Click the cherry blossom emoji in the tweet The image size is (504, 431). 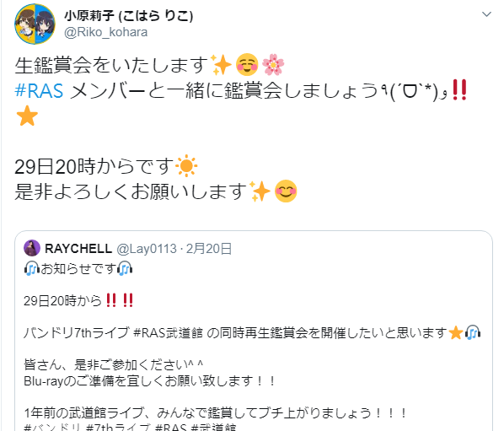pyautogui.click(x=273, y=65)
